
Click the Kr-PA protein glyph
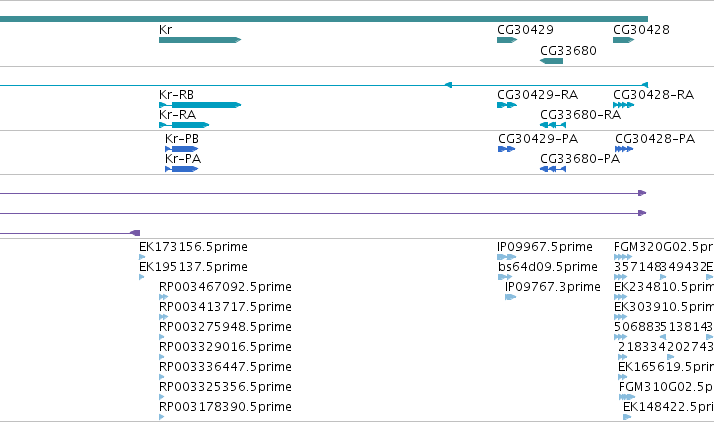182,169
